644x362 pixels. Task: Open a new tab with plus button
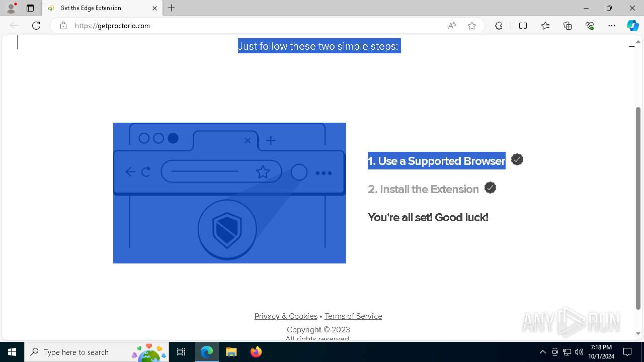(172, 8)
